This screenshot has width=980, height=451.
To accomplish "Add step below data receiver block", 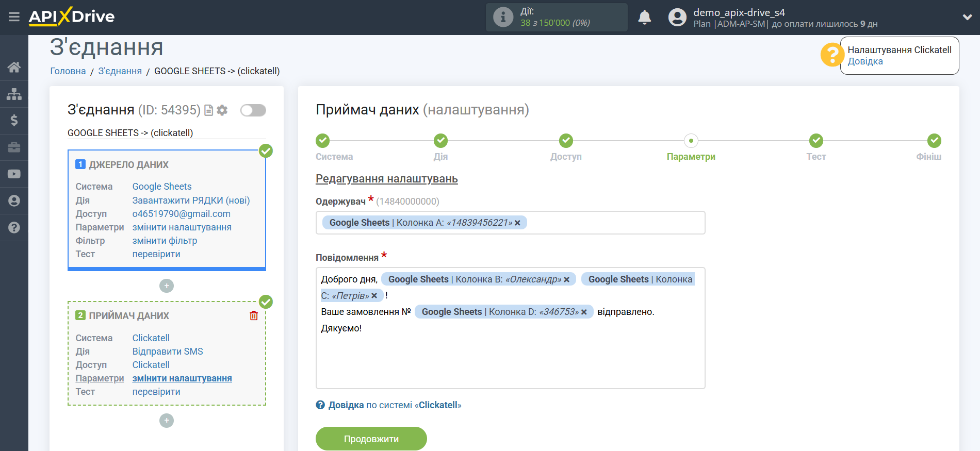I will click(x=167, y=421).
